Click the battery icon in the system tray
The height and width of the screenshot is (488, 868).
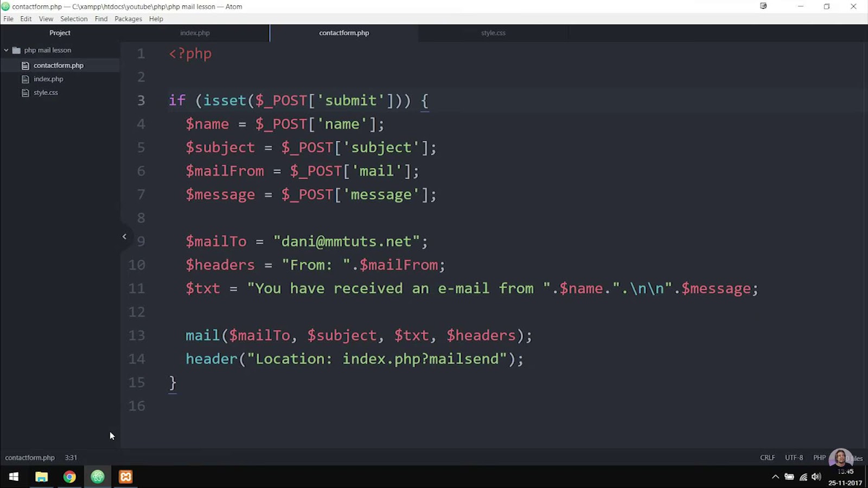pos(789,477)
